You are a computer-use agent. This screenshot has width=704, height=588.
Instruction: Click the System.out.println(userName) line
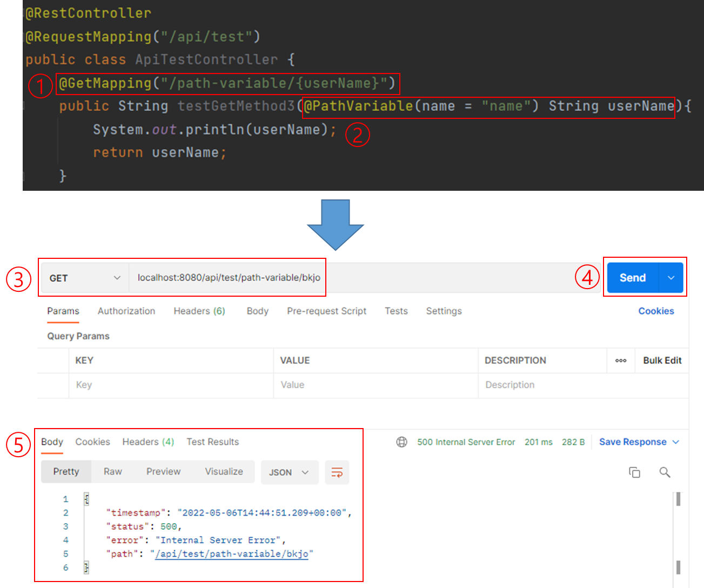click(214, 130)
